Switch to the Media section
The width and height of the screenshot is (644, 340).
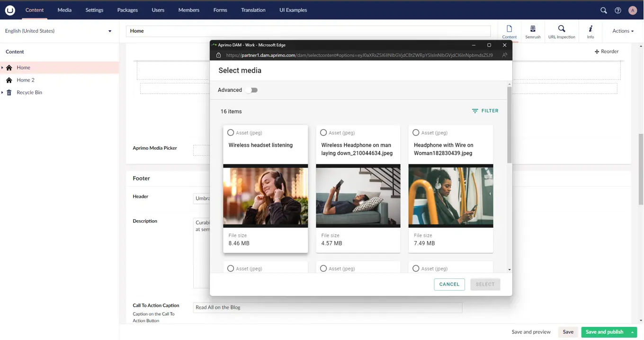pos(64,10)
